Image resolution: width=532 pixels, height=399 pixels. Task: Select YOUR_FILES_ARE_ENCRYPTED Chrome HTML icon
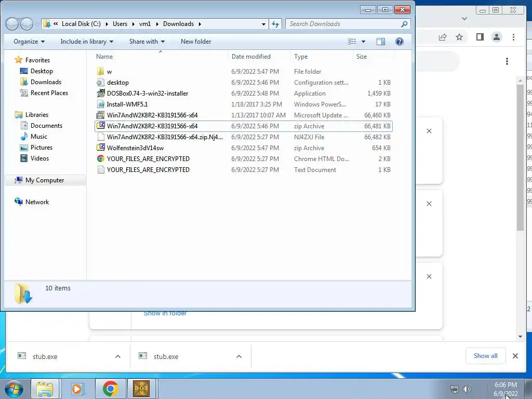click(100, 158)
